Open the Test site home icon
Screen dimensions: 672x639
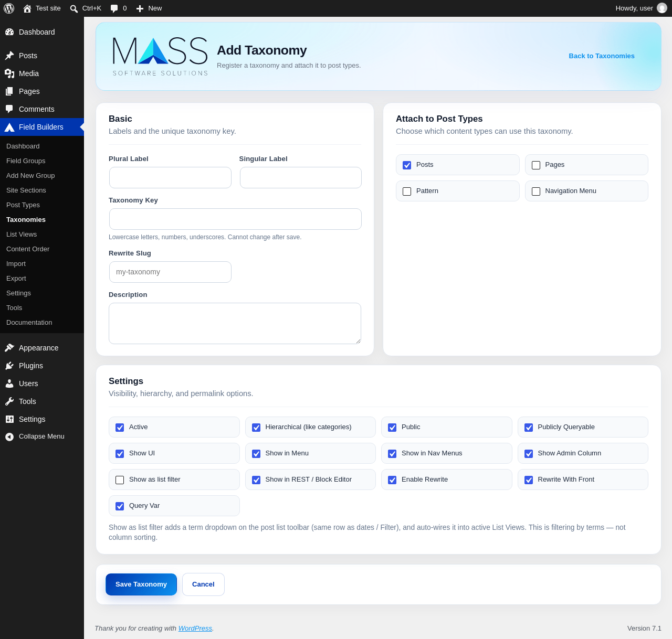[27, 8]
